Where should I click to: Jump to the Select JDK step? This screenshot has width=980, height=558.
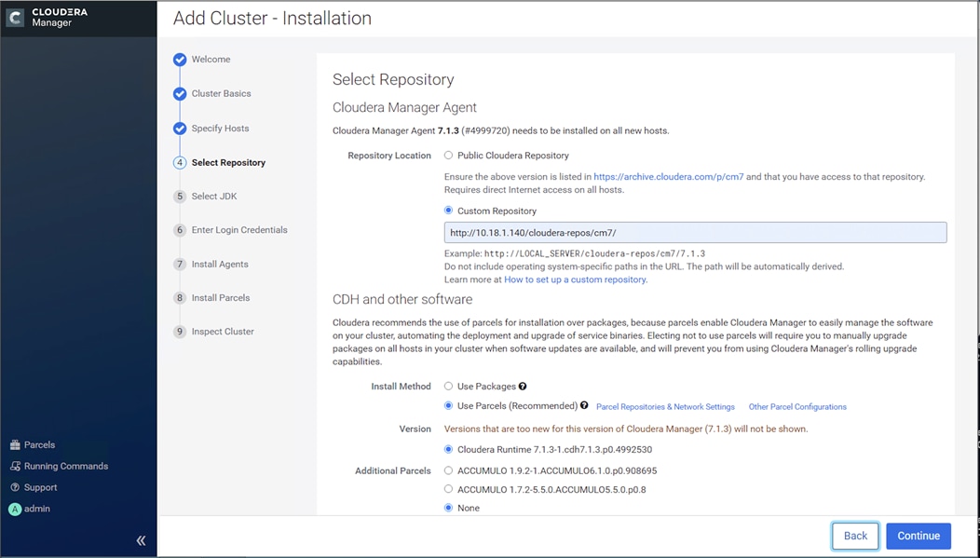[214, 197]
